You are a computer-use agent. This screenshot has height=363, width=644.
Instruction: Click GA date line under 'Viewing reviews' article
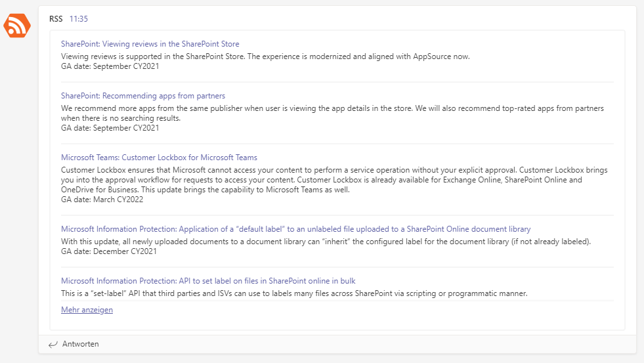[x=110, y=66]
